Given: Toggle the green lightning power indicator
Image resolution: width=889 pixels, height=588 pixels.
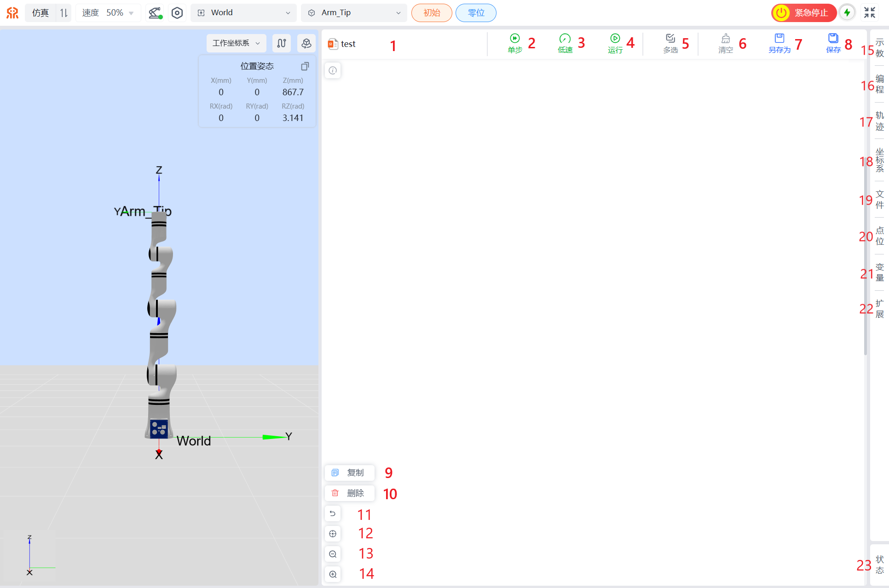Looking at the screenshot, I should pyautogui.click(x=847, y=13).
